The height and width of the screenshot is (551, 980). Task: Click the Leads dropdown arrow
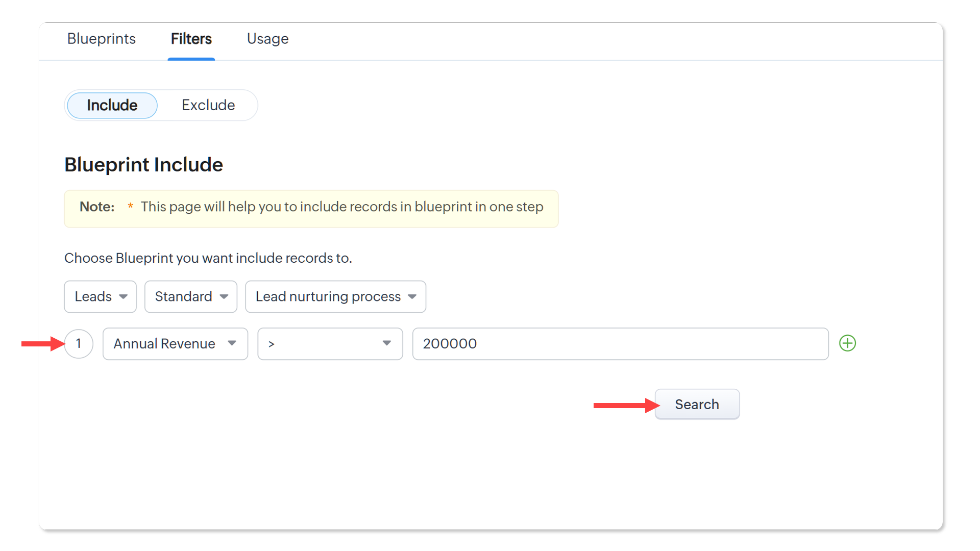(x=123, y=296)
